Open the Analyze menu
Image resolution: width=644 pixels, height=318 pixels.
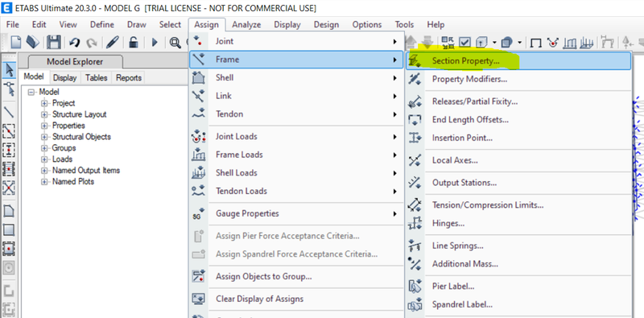(x=246, y=25)
